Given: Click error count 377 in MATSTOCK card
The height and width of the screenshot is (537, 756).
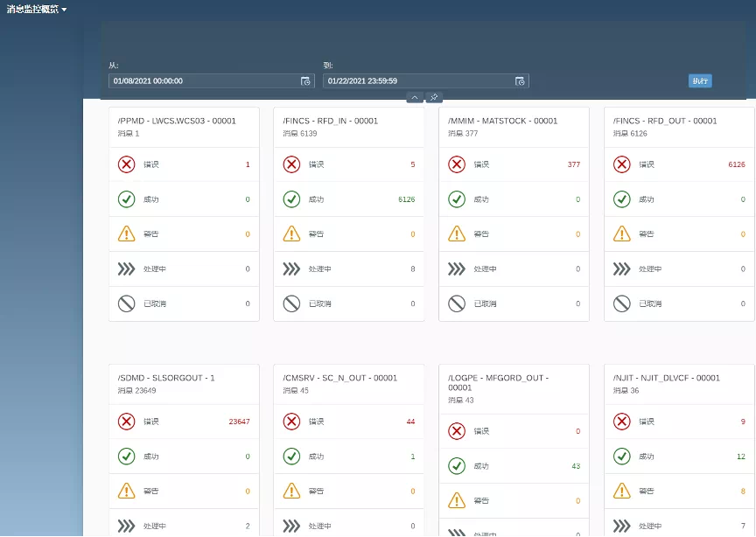Looking at the screenshot, I should tap(574, 164).
